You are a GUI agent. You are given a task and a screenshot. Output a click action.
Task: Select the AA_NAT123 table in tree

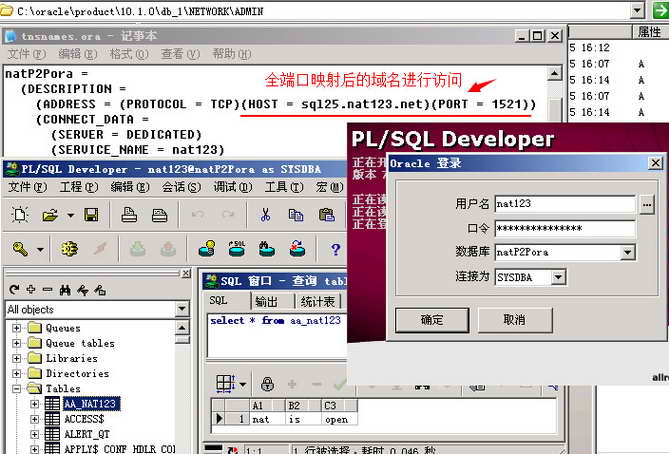tap(90, 404)
